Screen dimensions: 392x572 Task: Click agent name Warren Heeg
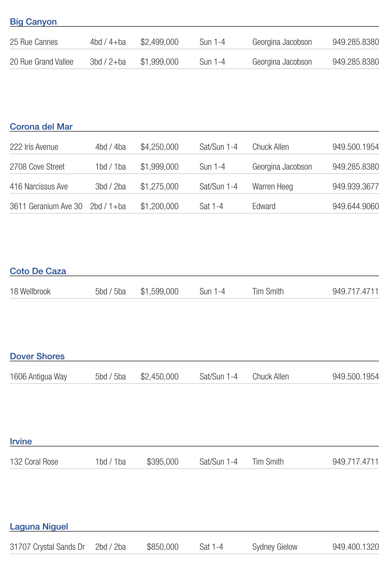click(x=272, y=187)
